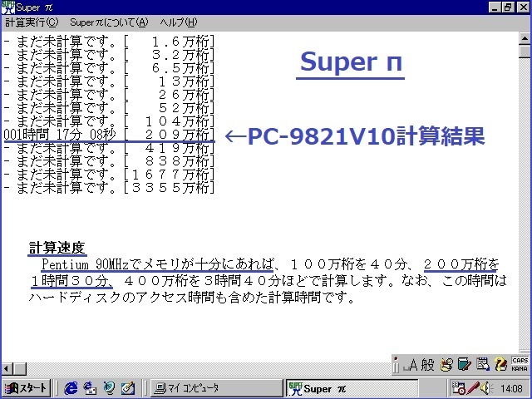Click the 001時間 17分 08秒 209万桁 row
The width and height of the screenshot is (532, 399).
(109, 135)
